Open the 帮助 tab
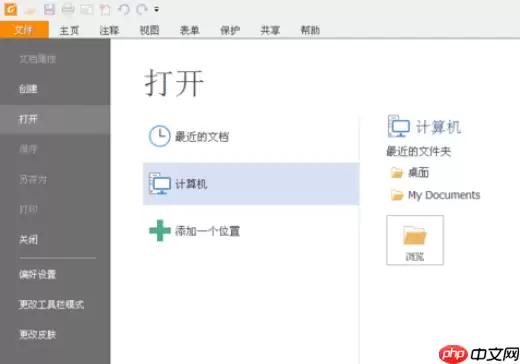Screen dimensions: 520x364 pos(310,30)
